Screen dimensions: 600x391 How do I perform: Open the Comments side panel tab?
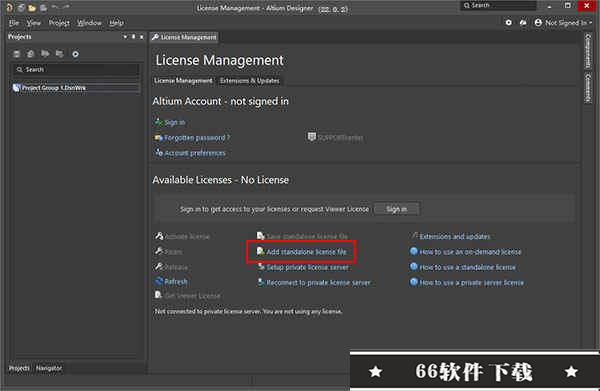[x=588, y=88]
